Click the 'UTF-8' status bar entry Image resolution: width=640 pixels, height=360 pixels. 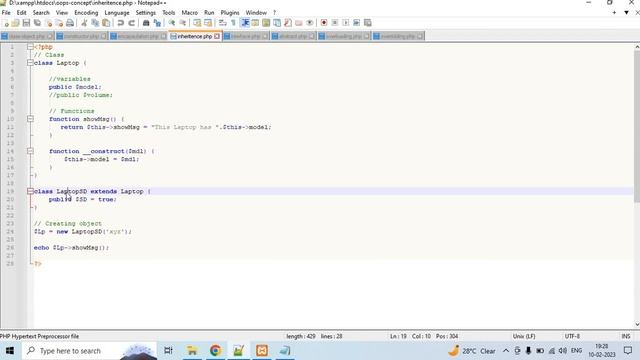pyautogui.click(x=572, y=336)
